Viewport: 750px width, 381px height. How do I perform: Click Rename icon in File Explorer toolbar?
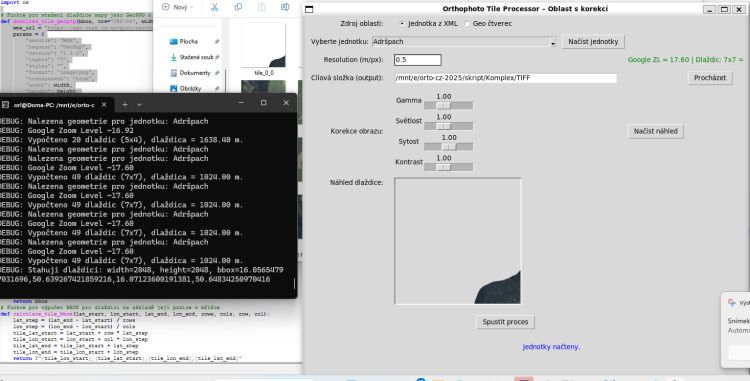pos(285,7)
